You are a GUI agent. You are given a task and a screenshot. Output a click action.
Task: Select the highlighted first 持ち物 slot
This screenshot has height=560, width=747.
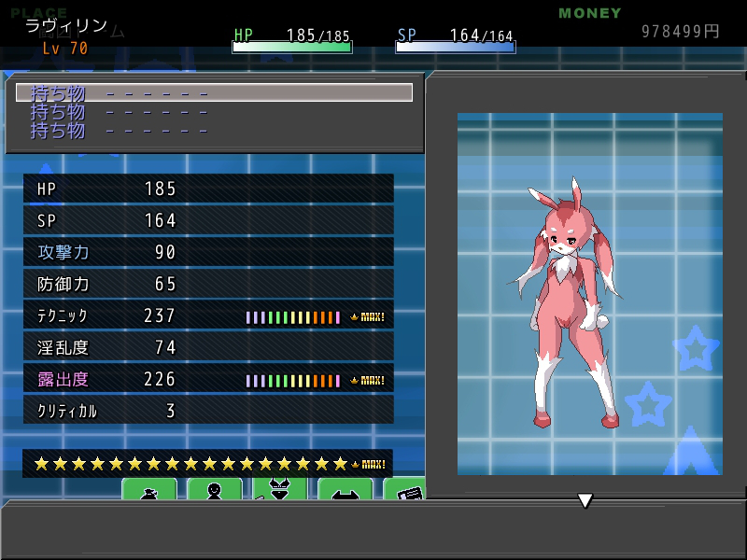click(x=214, y=92)
